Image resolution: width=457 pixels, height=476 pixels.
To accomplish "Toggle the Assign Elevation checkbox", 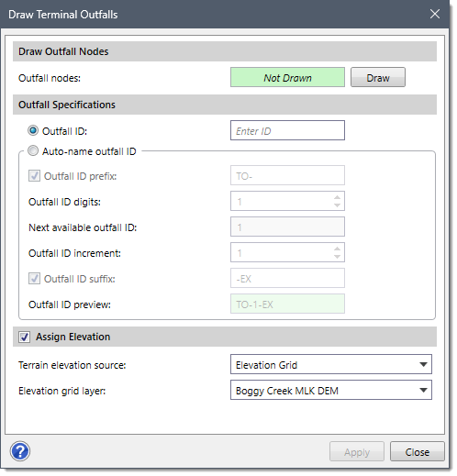I will (x=24, y=337).
